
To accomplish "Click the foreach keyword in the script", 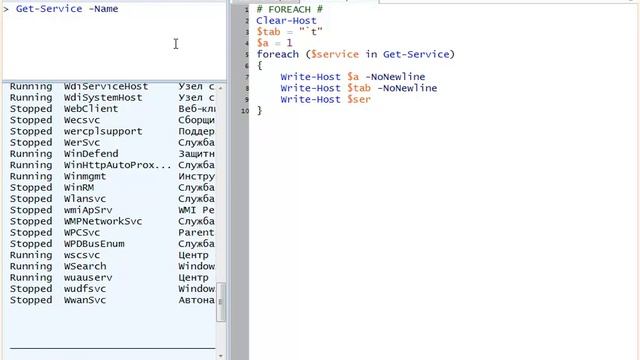I will (278, 54).
